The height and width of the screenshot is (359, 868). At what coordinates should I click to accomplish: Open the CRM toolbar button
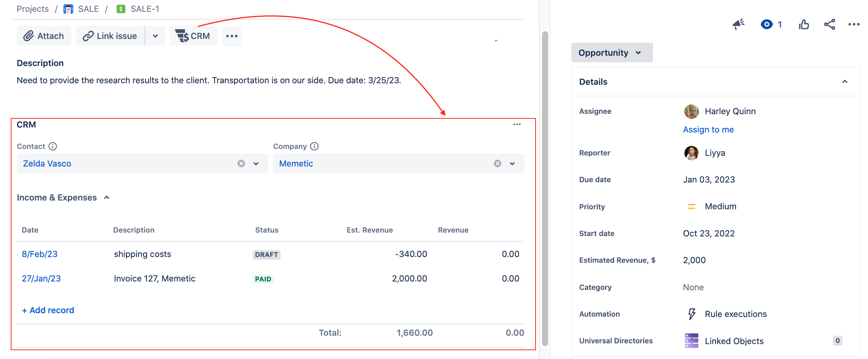tap(193, 36)
